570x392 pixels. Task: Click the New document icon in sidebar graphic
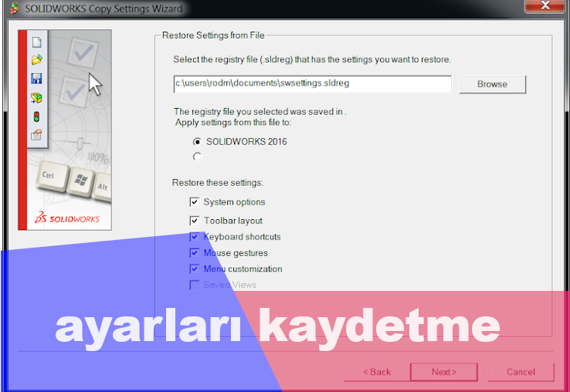(36, 43)
